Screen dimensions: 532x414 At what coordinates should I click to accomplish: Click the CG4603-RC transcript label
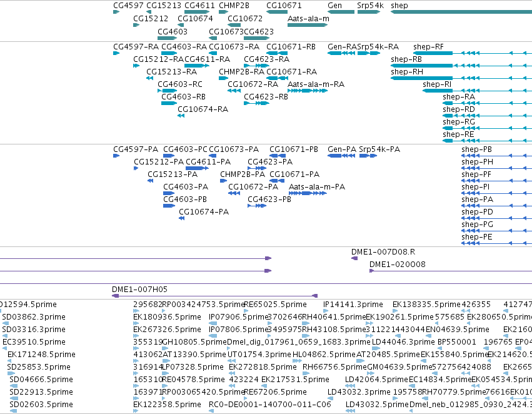pos(180,84)
